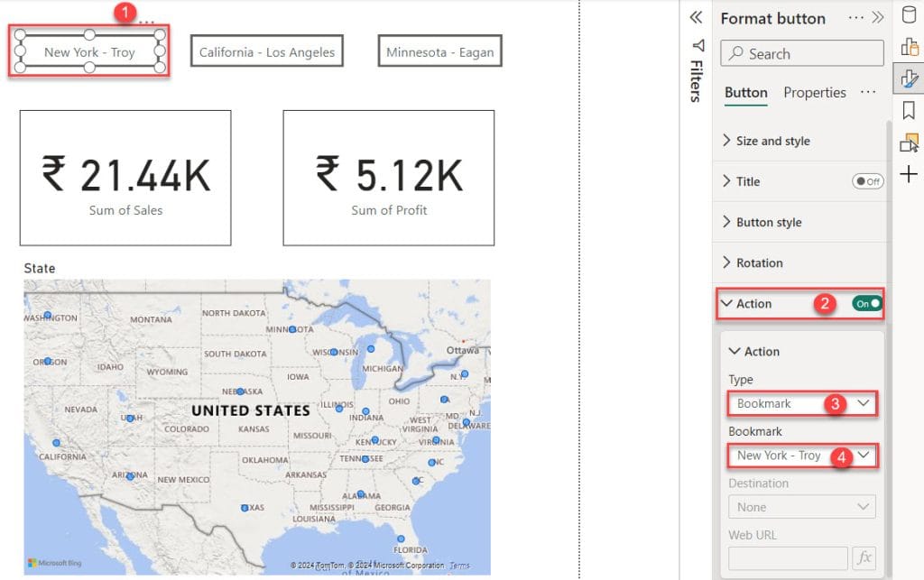Image resolution: width=924 pixels, height=580 pixels.
Task: Click the Minnesota - Eagan button
Action: [x=439, y=51]
